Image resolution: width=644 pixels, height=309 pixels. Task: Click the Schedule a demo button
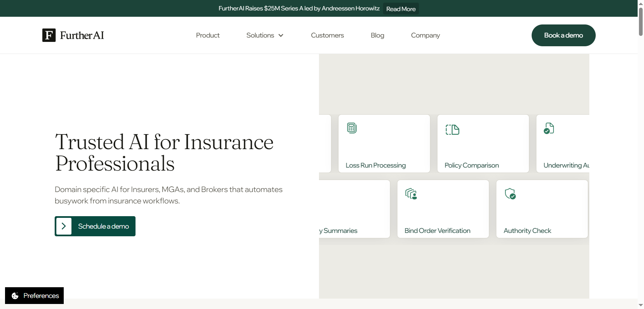(x=95, y=226)
